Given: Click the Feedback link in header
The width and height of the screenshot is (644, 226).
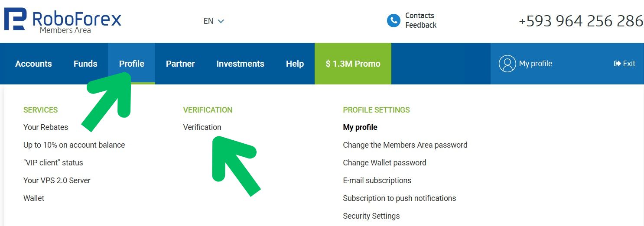Looking at the screenshot, I should (420, 25).
